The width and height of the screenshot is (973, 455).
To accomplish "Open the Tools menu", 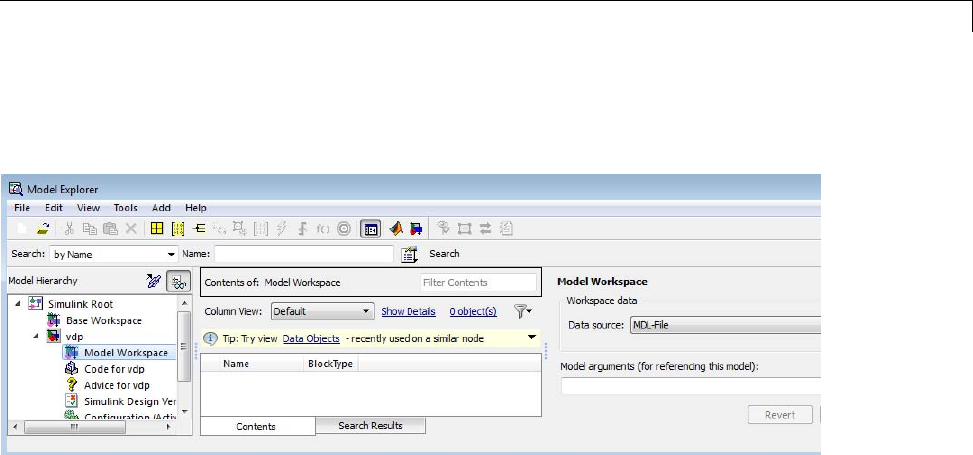I will coord(125,208).
